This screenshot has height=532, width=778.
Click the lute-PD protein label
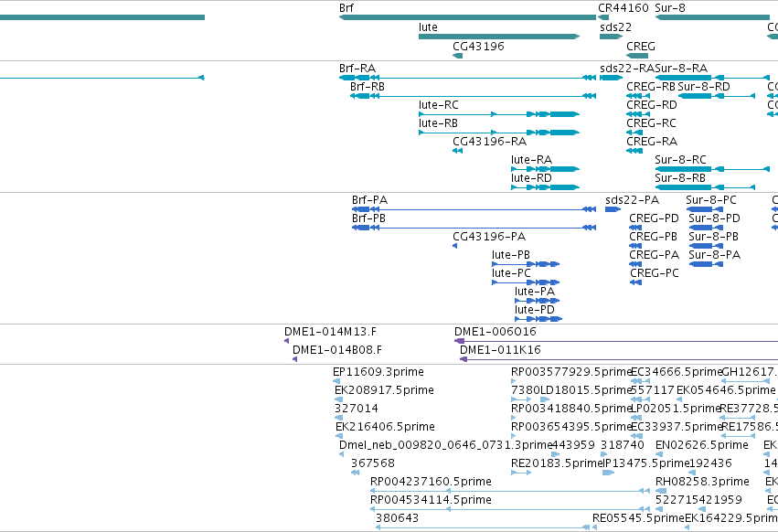tap(535, 310)
